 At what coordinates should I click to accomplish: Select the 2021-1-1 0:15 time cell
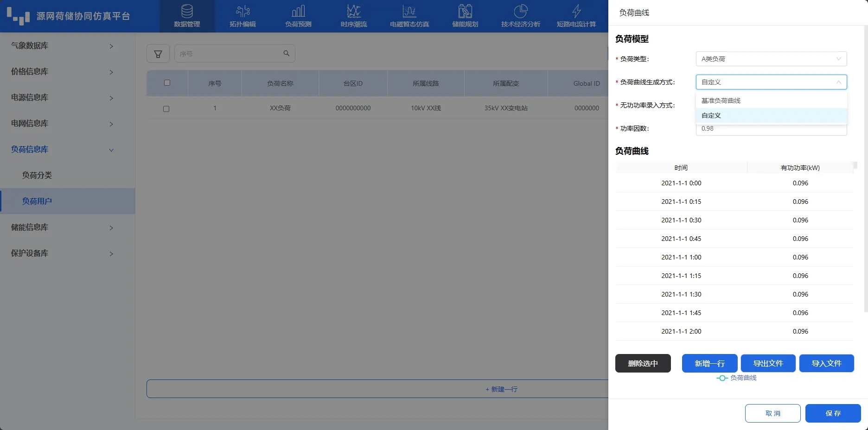pos(681,202)
